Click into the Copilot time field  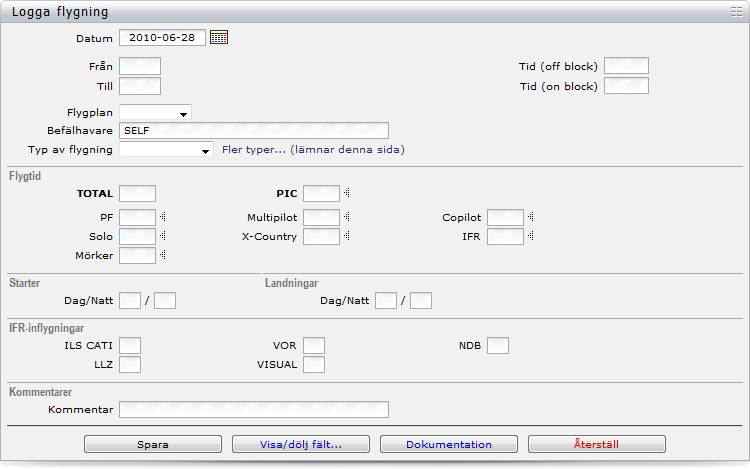[506, 218]
